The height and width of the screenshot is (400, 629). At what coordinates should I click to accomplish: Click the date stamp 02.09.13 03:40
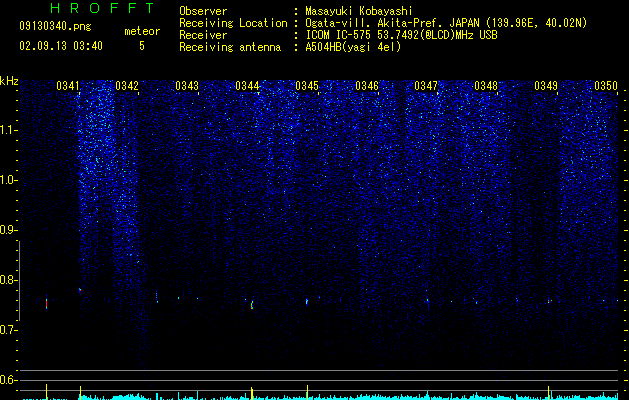(61, 46)
